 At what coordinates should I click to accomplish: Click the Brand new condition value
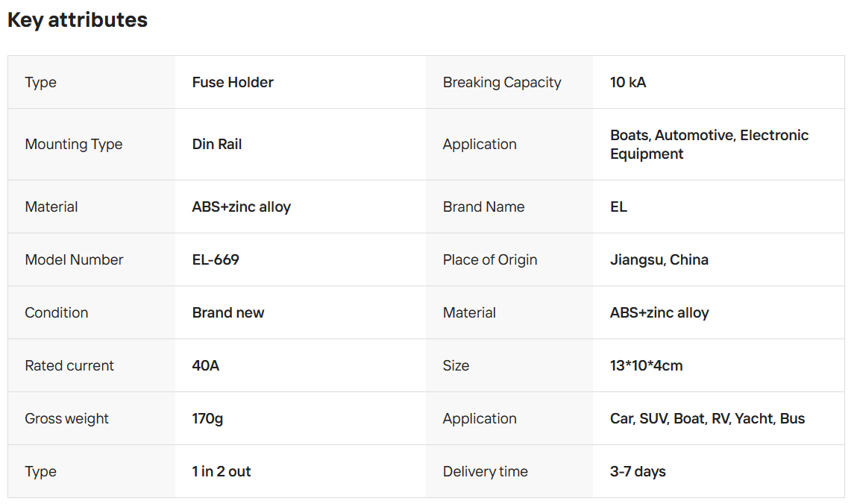coord(228,313)
